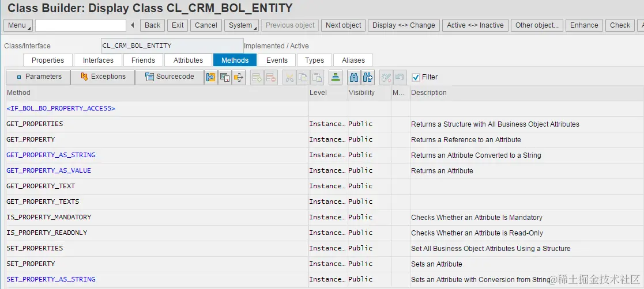Click the Exit button
This screenshot has height=289, width=644.
point(178,25)
